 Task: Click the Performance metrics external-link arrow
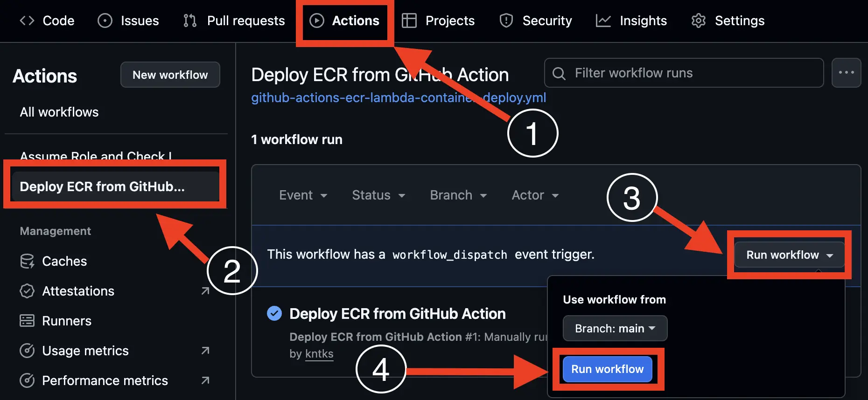tap(205, 380)
